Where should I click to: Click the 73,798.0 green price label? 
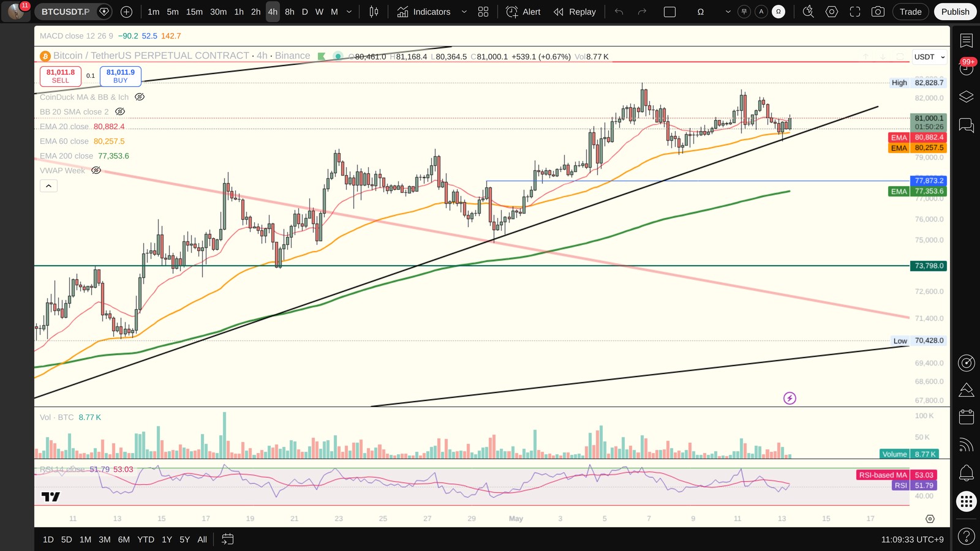[x=929, y=266]
